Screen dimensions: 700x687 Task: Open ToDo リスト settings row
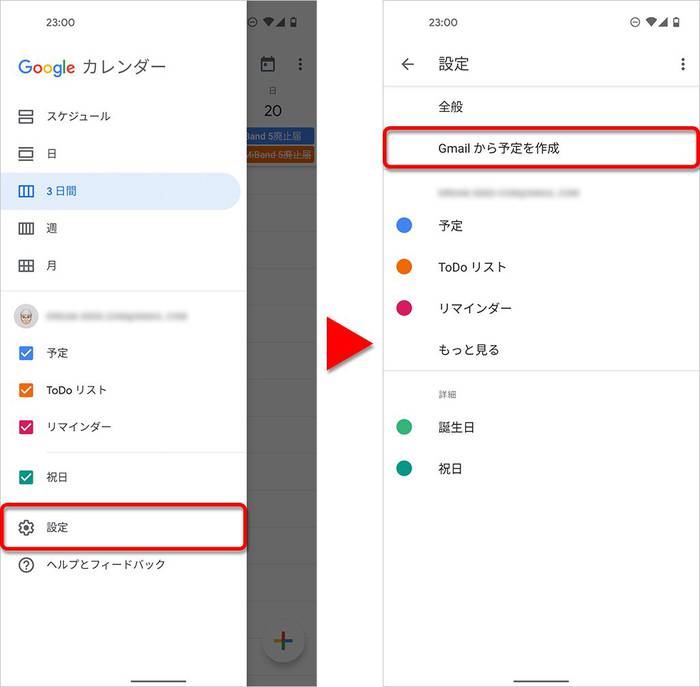coord(541,267)
